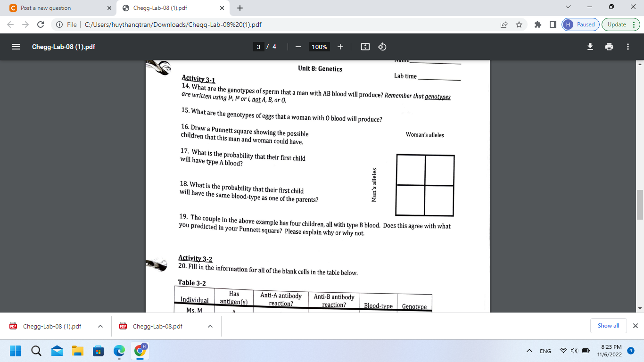Screen dimensions: 644x362
Task: Click the Table 3-2 label
Action: (x=191, y=283)
